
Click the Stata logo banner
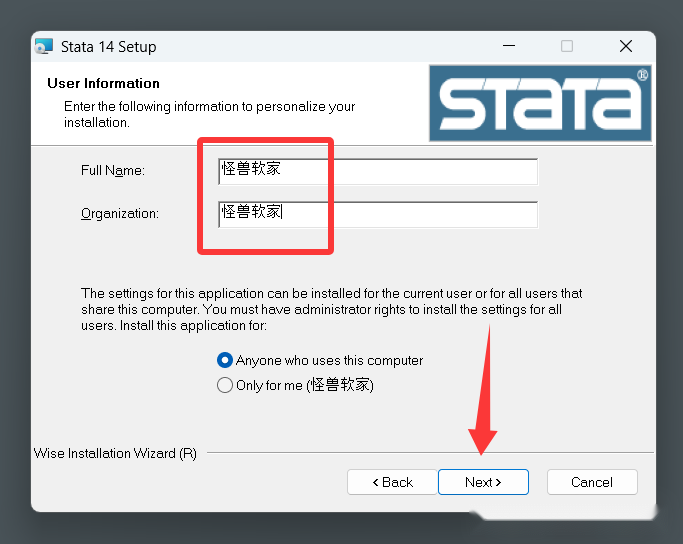(x=540, y=103)
